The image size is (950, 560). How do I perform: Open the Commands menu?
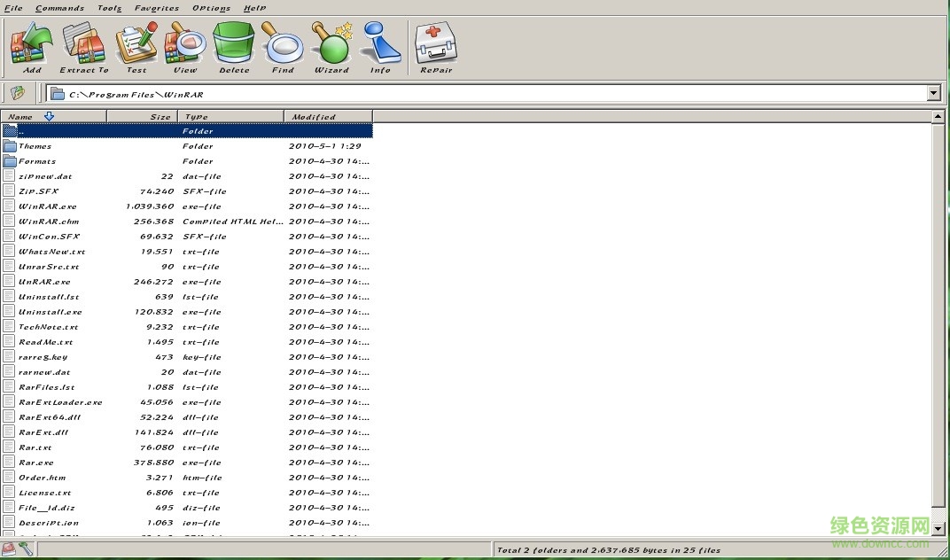[x=58, y=8]
